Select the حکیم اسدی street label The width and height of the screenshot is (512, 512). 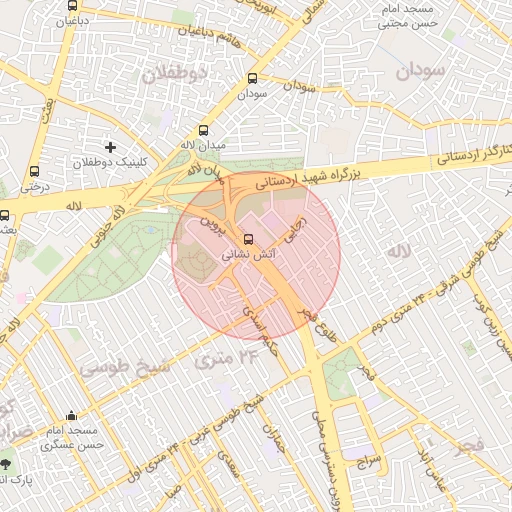260,331
